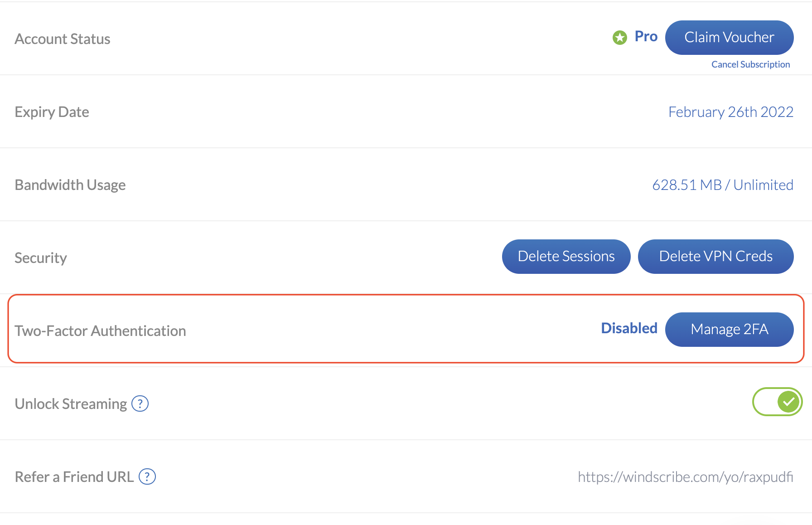Click the Unlock Streaming label text
This screenshot has height=525, width=812.
click(71, 404)
